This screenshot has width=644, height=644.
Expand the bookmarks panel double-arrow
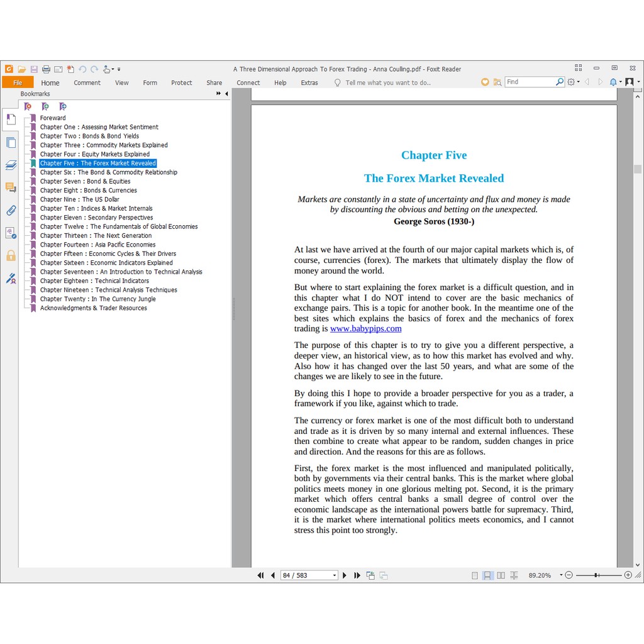click(218, 94)
